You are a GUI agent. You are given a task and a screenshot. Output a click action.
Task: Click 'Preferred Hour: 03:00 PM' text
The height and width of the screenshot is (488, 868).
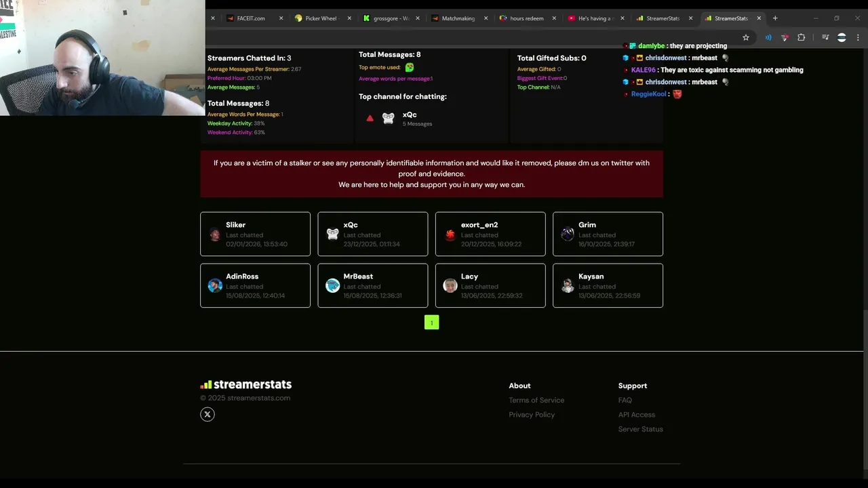239,78
